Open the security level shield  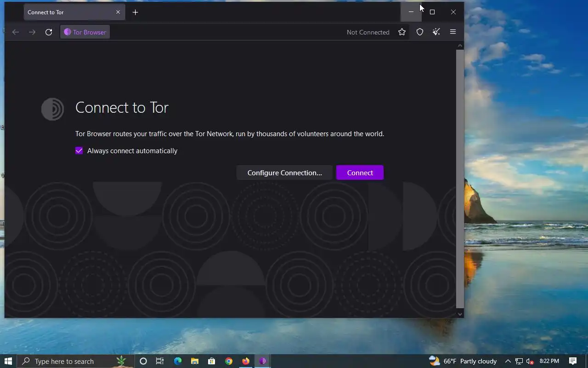(x=420, y=32)
